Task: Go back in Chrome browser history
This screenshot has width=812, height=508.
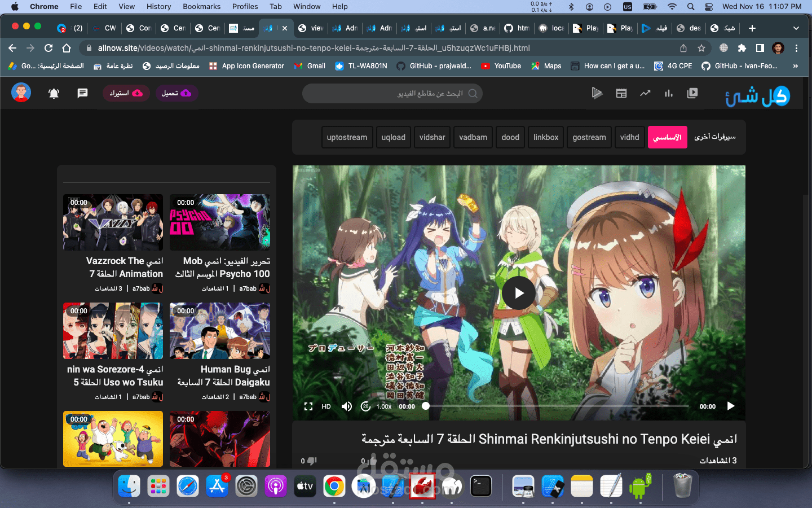Action: tap(12, 48)
